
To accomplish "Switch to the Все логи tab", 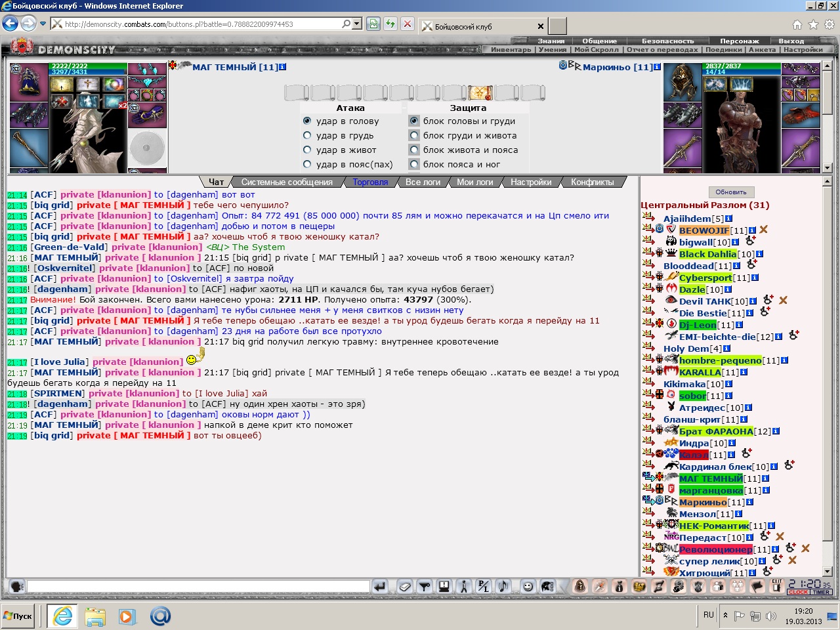I will (x=423, y=182).
